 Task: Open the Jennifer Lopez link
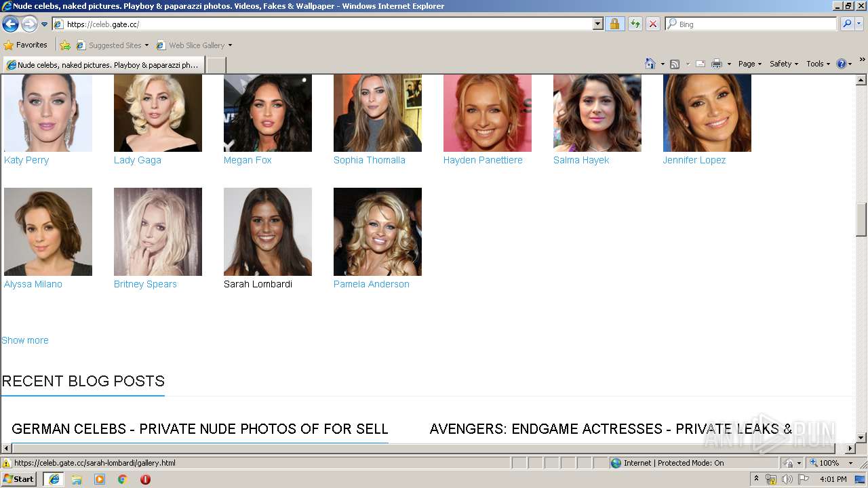click(x=694, y=160)
